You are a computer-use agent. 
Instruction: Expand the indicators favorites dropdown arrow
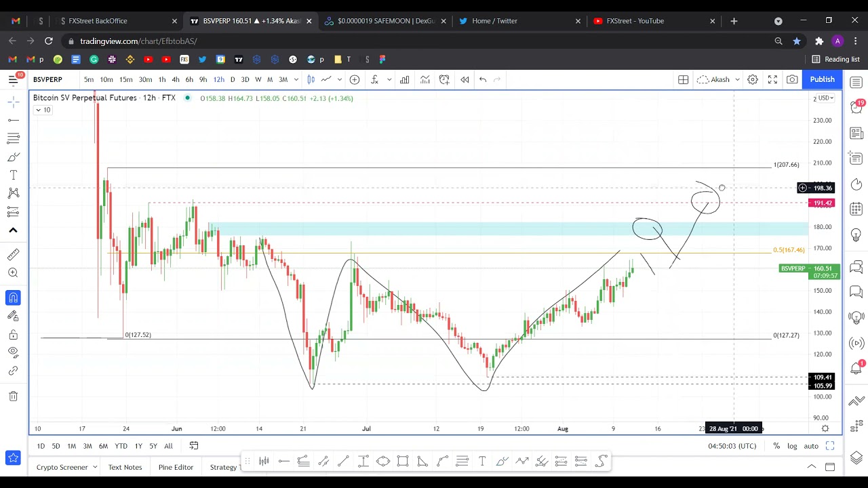point(389,79)
